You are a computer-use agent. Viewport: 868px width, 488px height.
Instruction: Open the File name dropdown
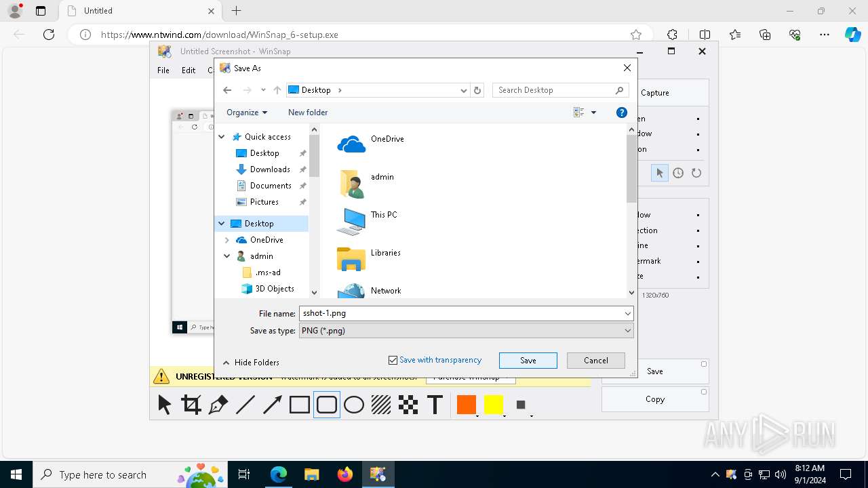(628, 313)
